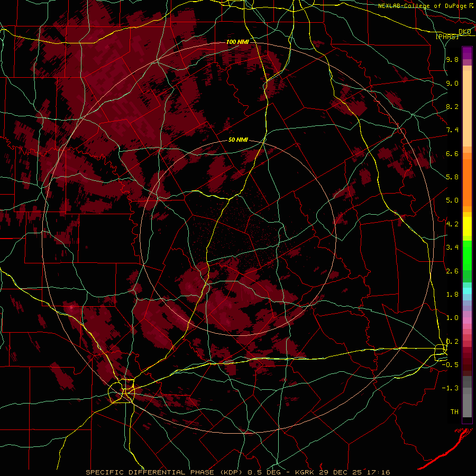476x476 pixels.
Task: Click the 9.0 value on the color scale
Action: tap(452, 84)
